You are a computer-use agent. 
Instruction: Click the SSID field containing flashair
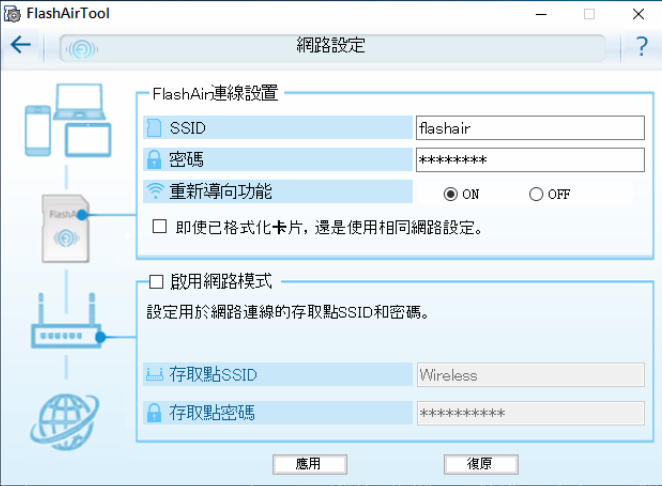pyautogui.click(x=530, y=128)
